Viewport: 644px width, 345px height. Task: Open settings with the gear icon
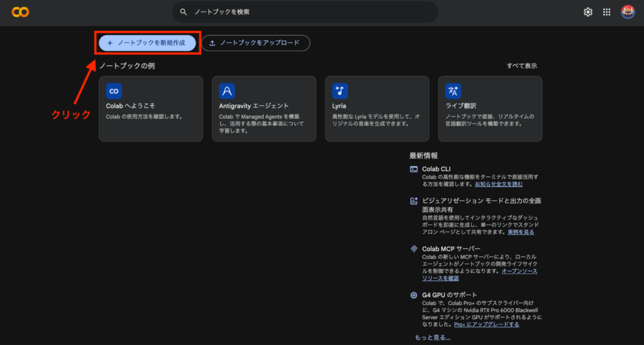[x=588, y=13]
